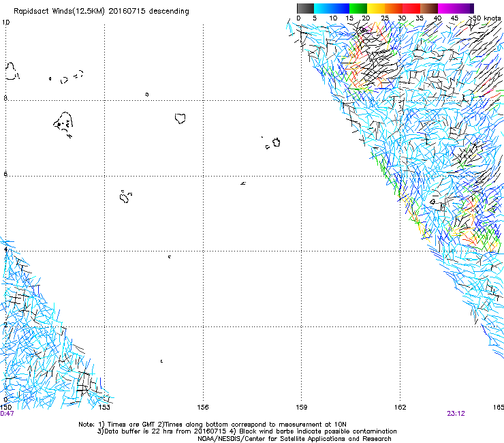Click the purple time label 23:12
Viewport: 504px width, 443px height.
pos(456,414)
